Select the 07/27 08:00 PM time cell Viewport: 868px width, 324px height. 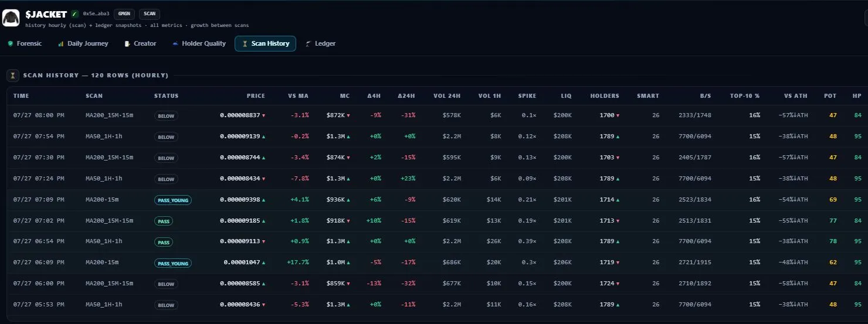pos(39,115)
